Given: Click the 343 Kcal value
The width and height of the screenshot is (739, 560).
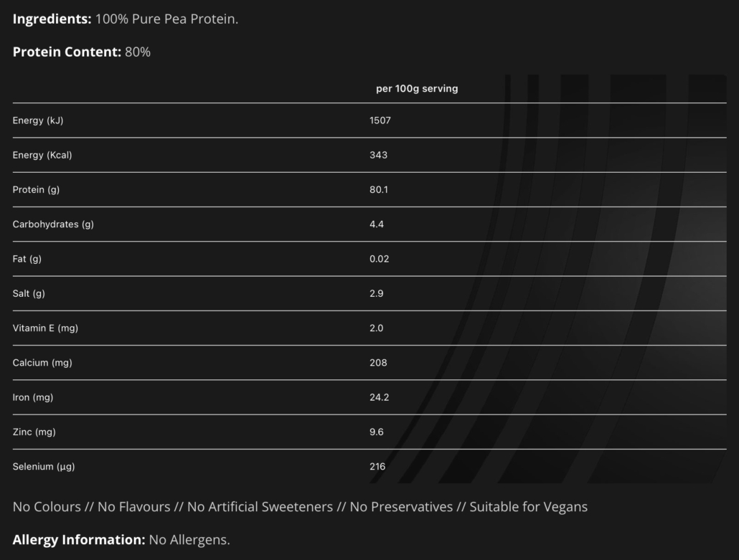Looking at the screenshot, I should coord(378,155).
